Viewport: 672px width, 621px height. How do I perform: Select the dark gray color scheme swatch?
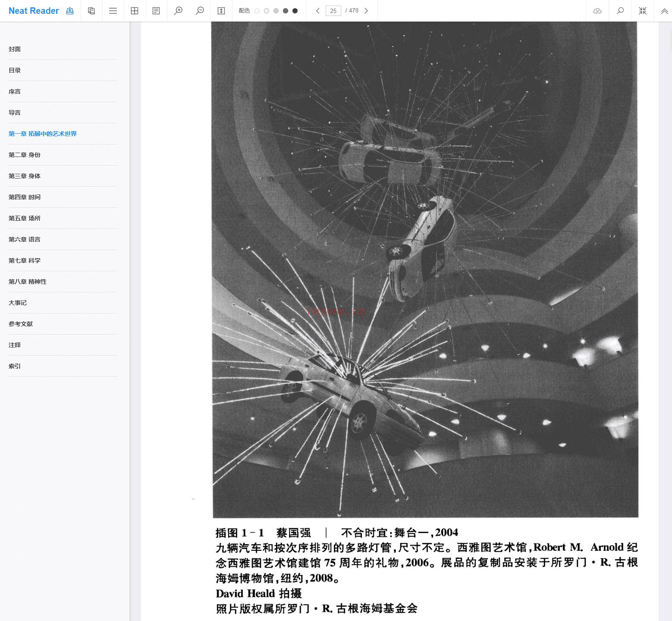click(286, 11)
